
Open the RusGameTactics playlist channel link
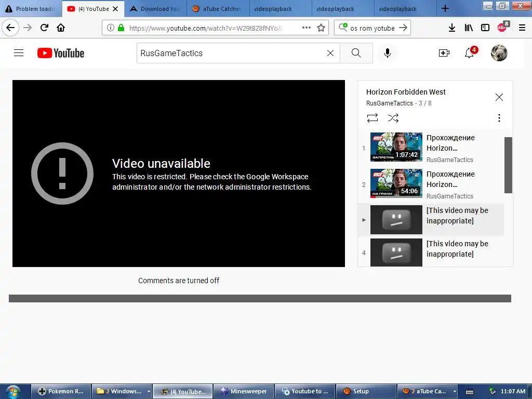pos(390,103)
